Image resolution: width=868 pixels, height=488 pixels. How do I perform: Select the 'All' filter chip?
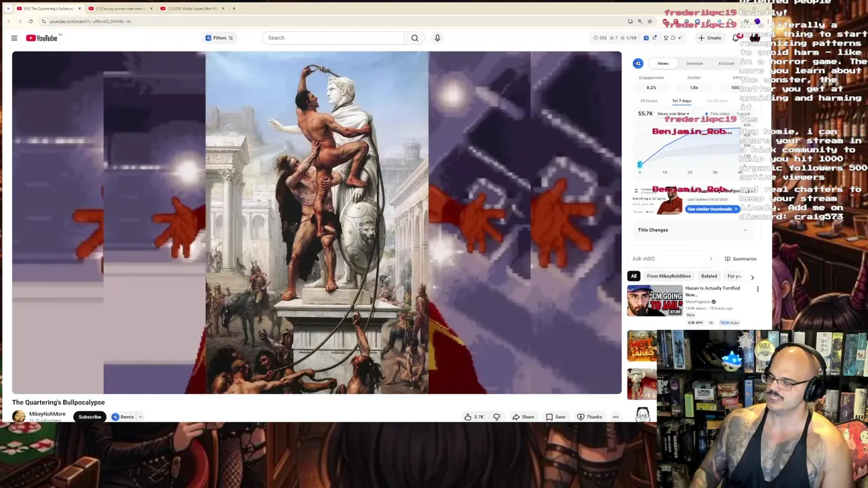(x=633, y=276)
